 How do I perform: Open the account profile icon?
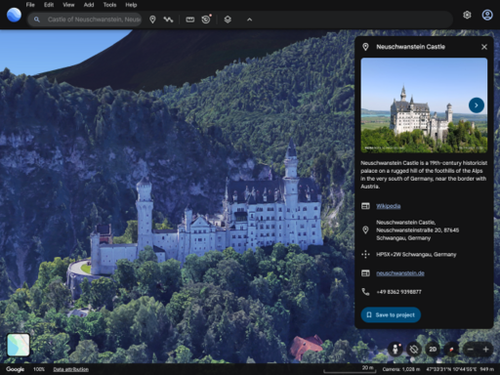coord(487,15)
